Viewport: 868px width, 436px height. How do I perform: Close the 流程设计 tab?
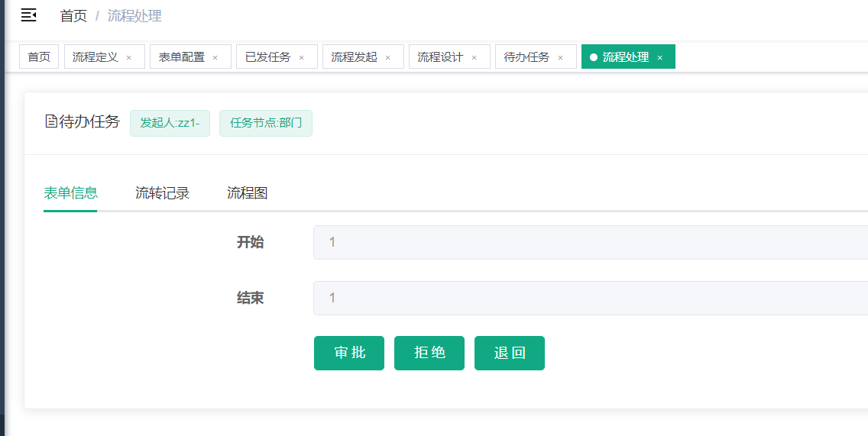point(474,57)
